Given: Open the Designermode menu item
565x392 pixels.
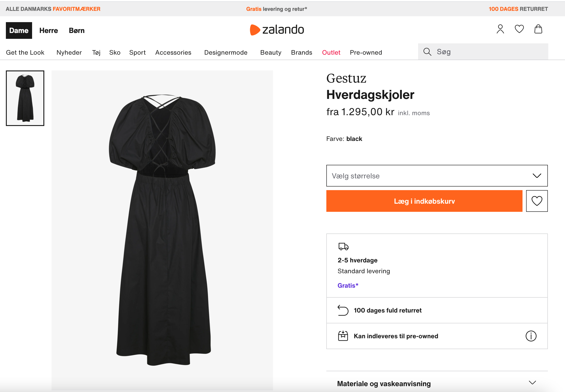Looking at the screenshot, I should point(226,53).
